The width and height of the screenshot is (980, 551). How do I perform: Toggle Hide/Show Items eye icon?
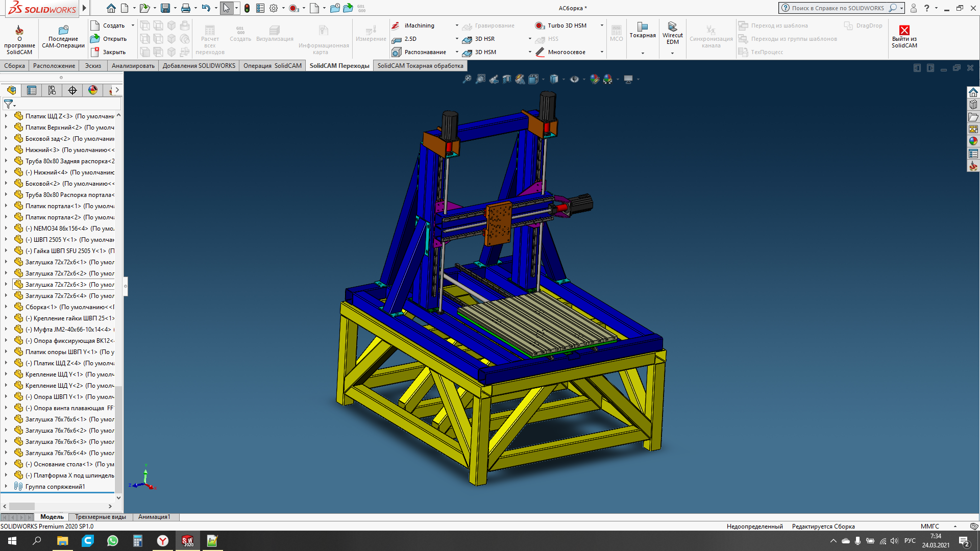tap(574, 79)
